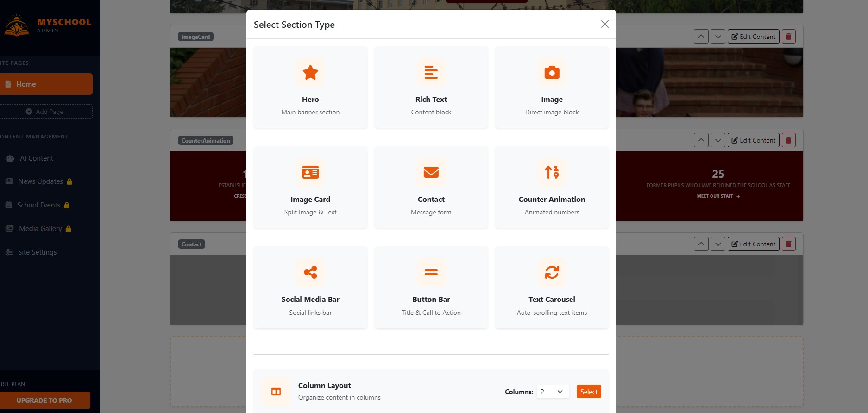Edit Content of the ImageCard section
Image resolution: width=868 pixels, height=413 pixels.
753,37
